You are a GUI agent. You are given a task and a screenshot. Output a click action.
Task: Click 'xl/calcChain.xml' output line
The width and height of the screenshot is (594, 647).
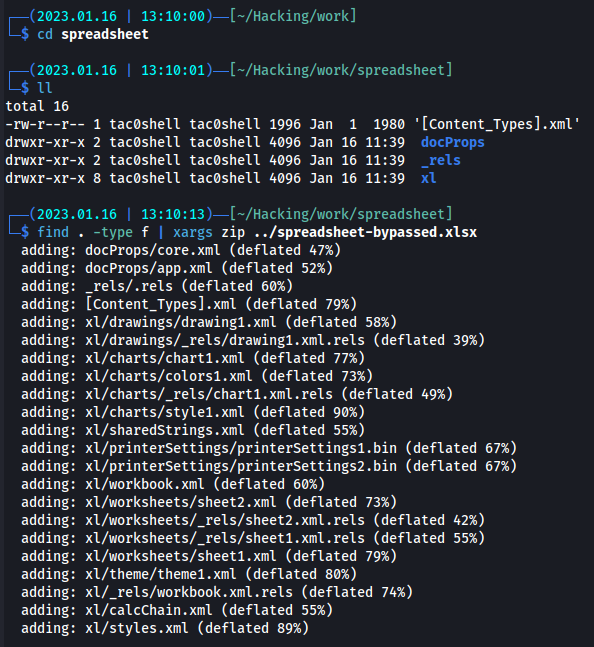[x=177, y=610]
